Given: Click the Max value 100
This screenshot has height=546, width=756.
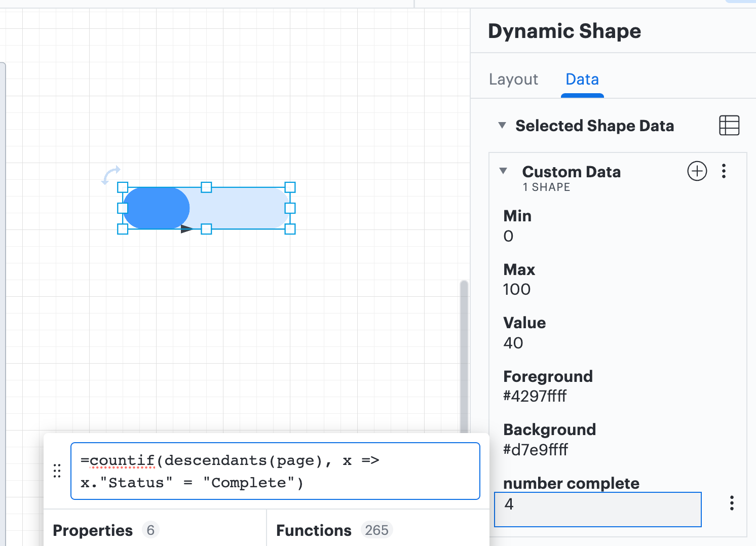Looking at the screenshot, I should 517,289.
